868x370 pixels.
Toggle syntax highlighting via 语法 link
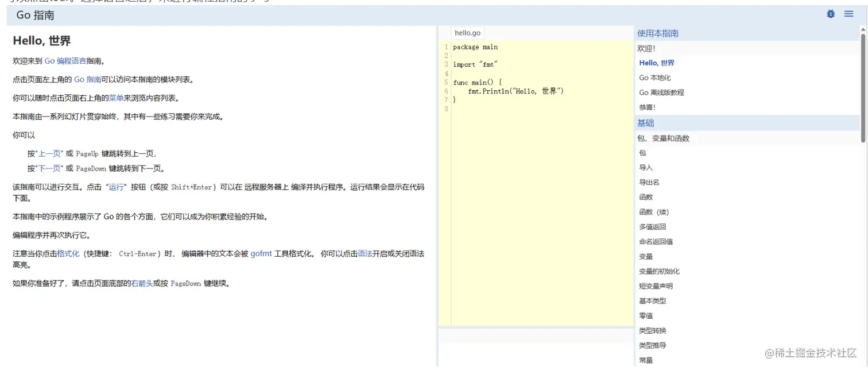click(365, 253)
